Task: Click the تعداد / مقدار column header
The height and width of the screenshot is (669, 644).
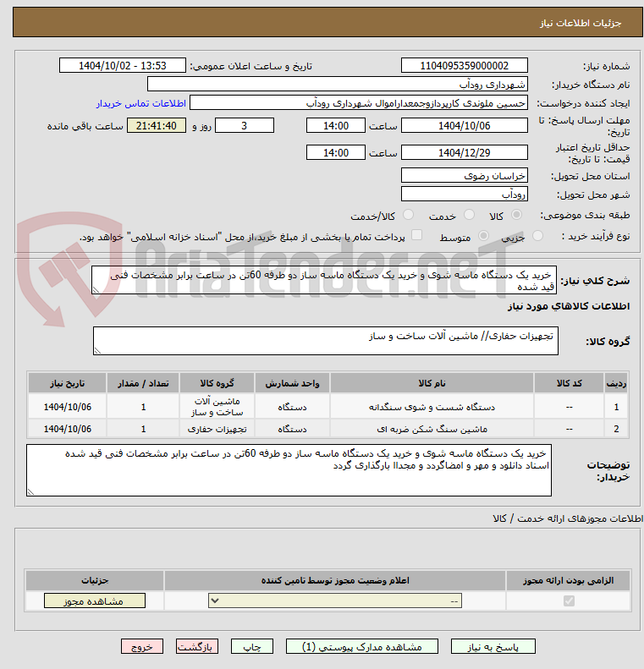Action: pos(143,383)
